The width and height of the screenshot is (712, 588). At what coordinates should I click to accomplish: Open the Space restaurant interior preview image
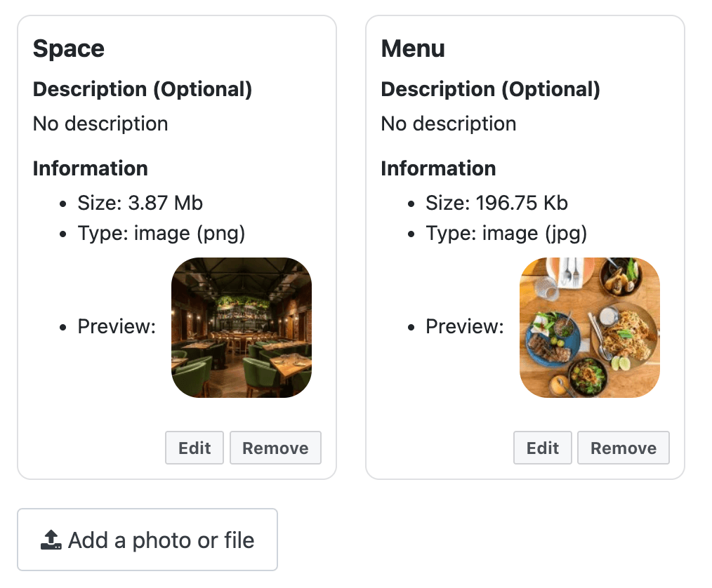[x=242, y=327]
